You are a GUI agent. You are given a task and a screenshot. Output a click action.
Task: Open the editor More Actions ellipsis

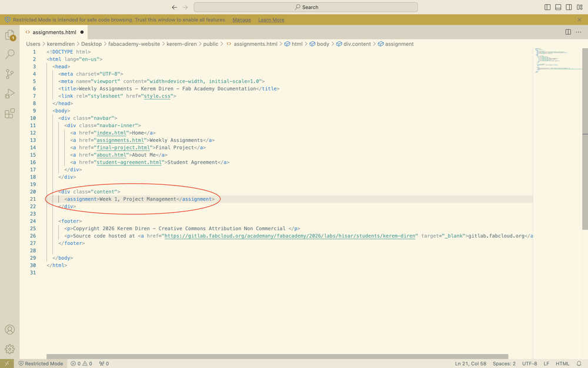579,32
